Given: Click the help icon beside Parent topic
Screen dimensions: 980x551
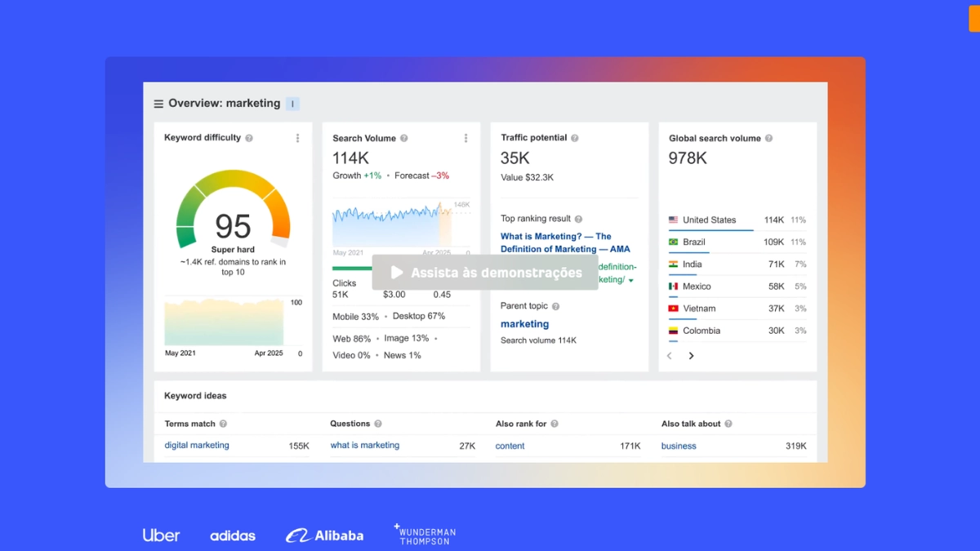Looking at the screenshot, I should (556, 306).
